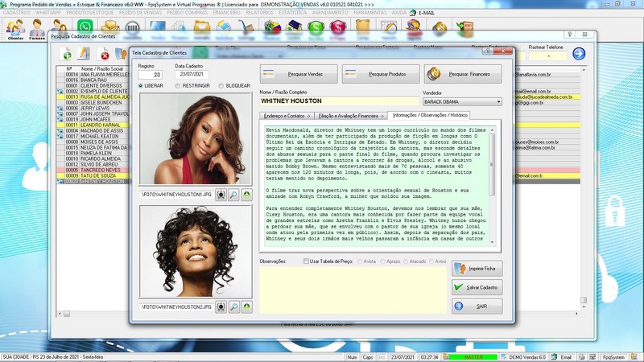Select Informações / Observações / Histórico tab
644x362 pixels.
tap(430, 115)
